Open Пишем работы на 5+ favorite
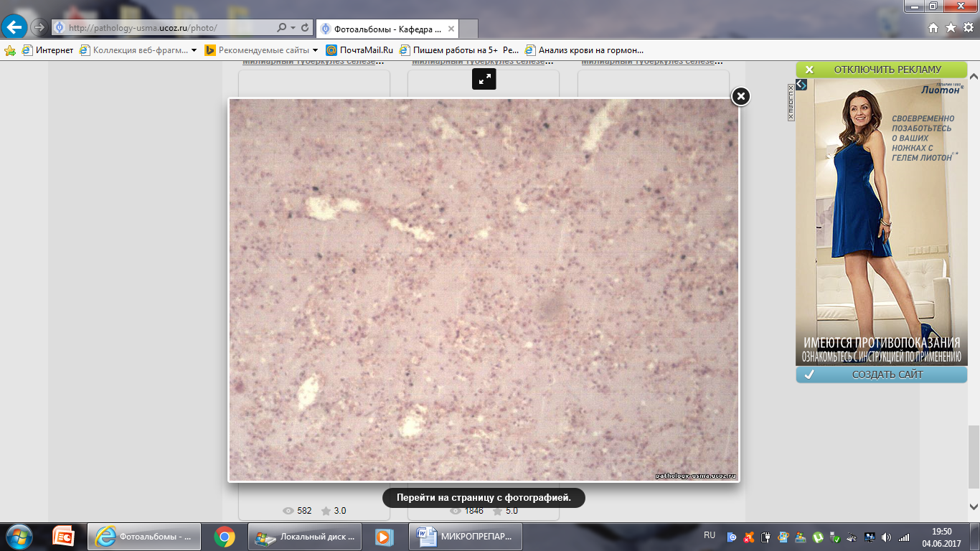The image size is (980, 551). (x=458, y=50)
